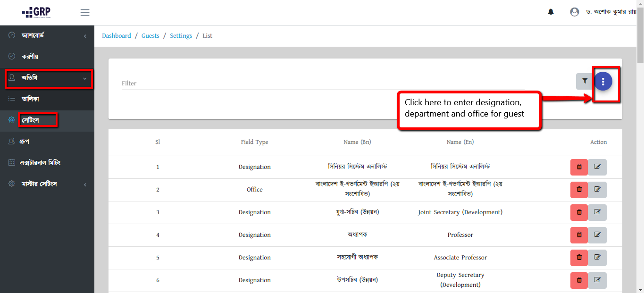Viewport: 644px width, 293px height.
Task: Expand the ড্যাশবোর্ড menu chevron
Action: [85, 36]
